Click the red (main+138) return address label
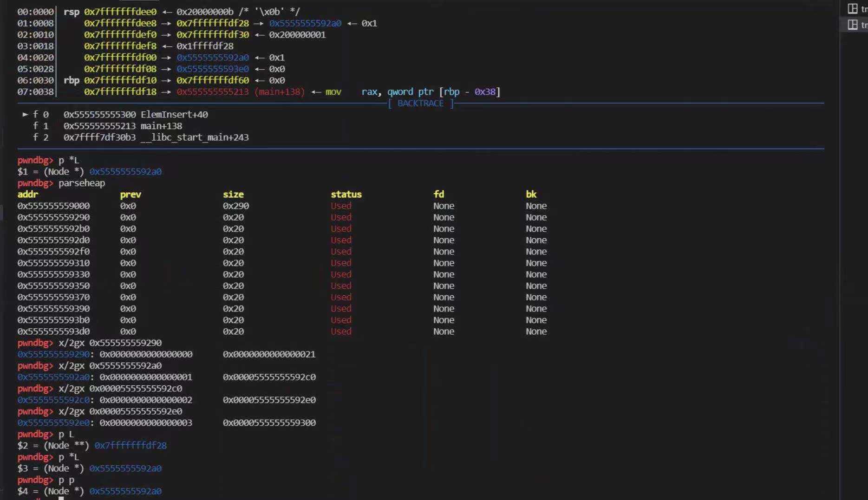 click(x=280, y=92)
